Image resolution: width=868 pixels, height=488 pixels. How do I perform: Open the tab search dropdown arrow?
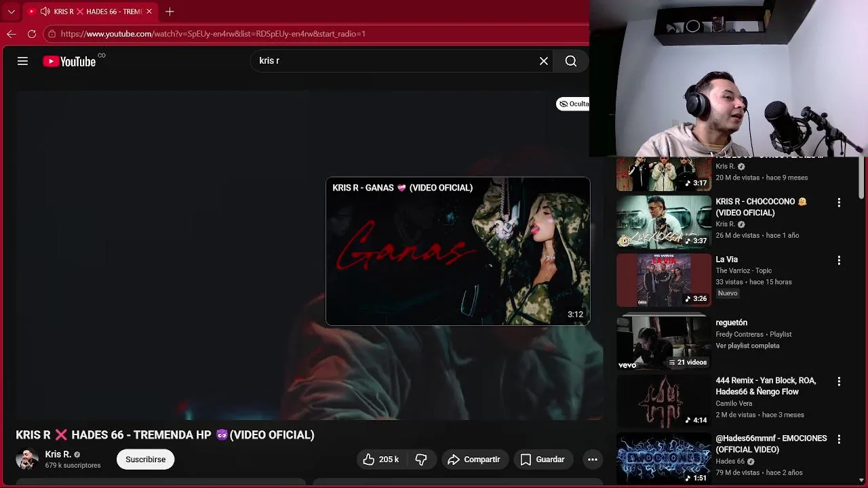11,12
